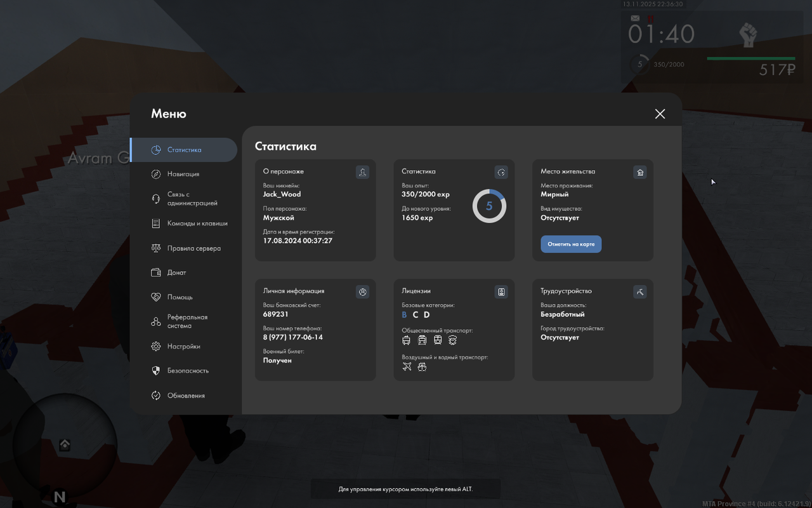The width and height of the screenshot is (812, 508).
Task: Click the level 5 circular progress ring
Action: tap(489, 206)
